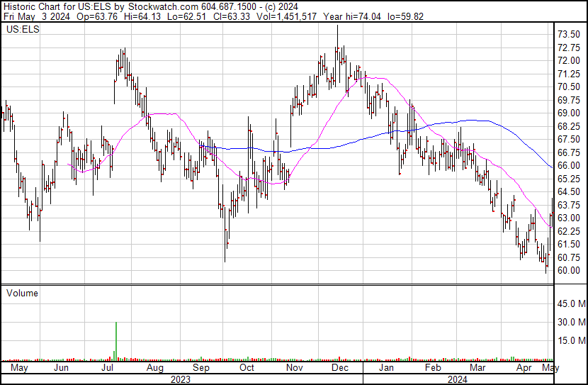The height and width of the screenshot is (385, 588).
Task: Select the 60.00 price axis label
Action: pos(570,270)
